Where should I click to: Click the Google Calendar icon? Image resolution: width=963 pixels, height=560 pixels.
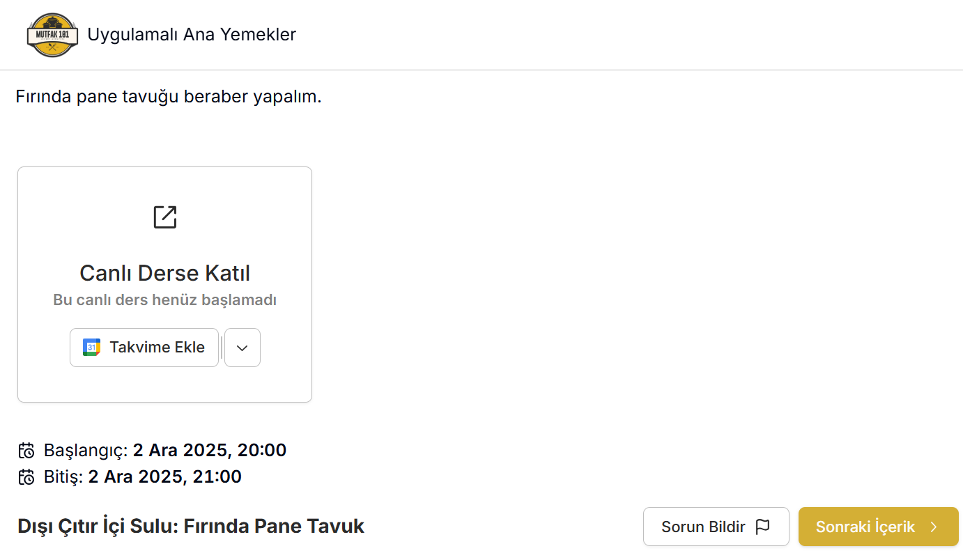pyautogui.click(x=91, y=348)
